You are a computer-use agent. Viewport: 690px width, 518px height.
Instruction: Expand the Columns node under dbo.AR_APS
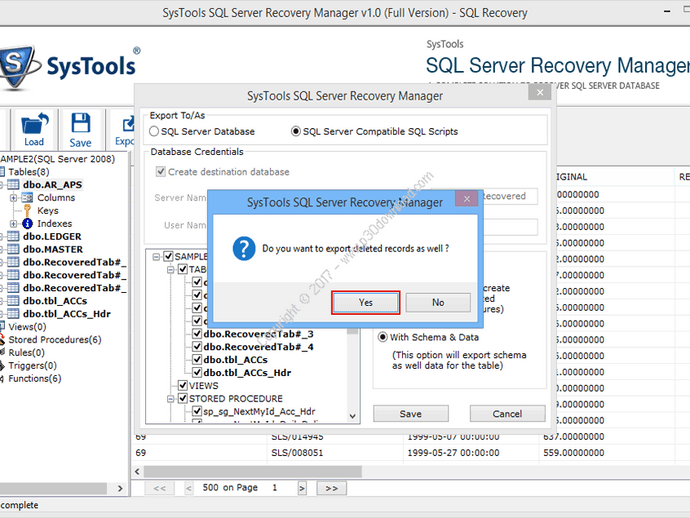pos(14,198)
